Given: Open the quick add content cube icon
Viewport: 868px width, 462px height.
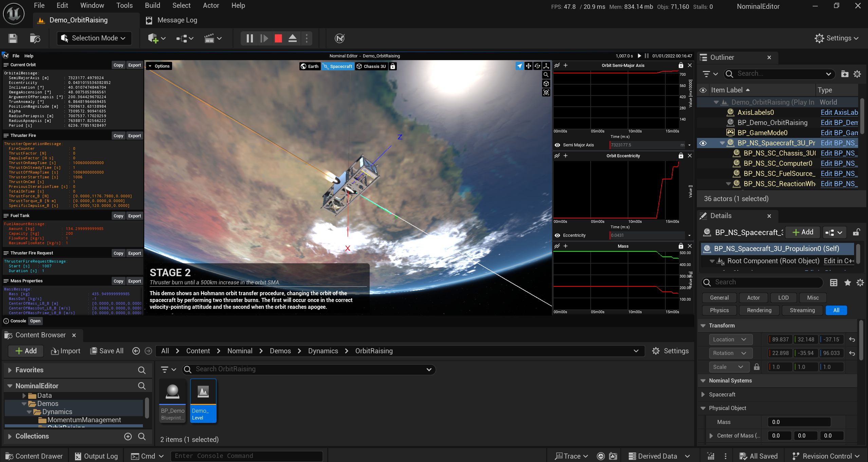Looking at the screenshot, I should coord(156,38).
